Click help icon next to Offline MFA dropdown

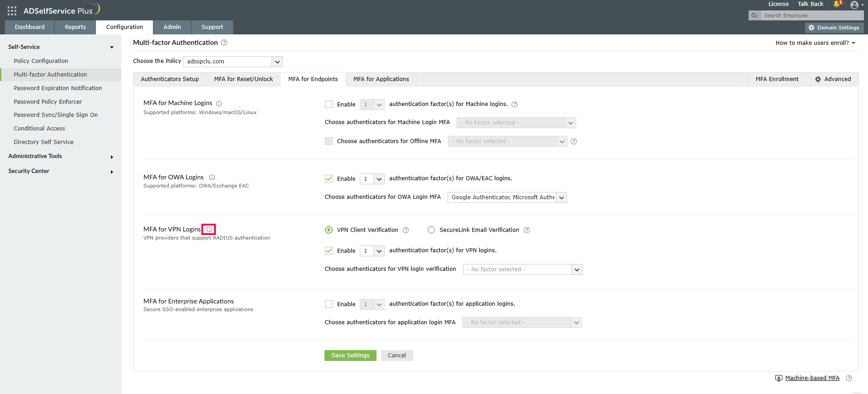(x=574, y=141)
